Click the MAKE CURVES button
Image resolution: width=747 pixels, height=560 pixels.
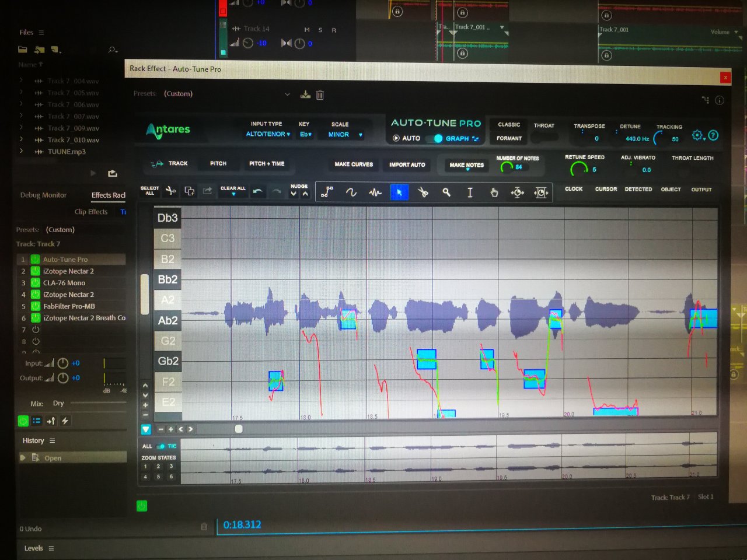point(354,164)
